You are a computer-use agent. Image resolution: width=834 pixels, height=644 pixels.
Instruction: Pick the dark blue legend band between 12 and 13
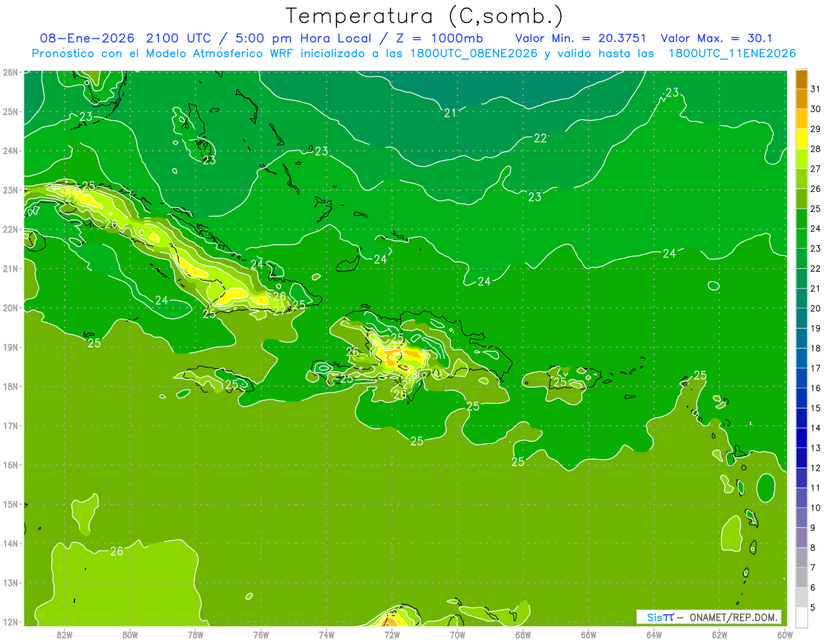(x=801, y=458)
